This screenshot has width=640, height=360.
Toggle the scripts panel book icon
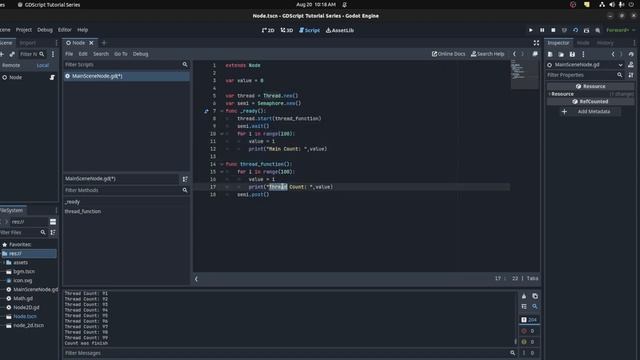coord(535,54)
